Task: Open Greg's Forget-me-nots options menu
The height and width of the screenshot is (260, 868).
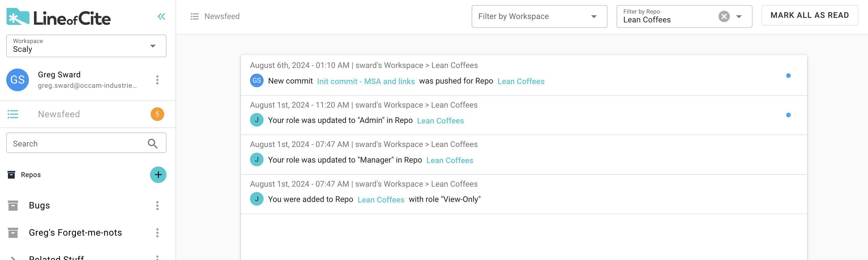Action: pos(157,233)
